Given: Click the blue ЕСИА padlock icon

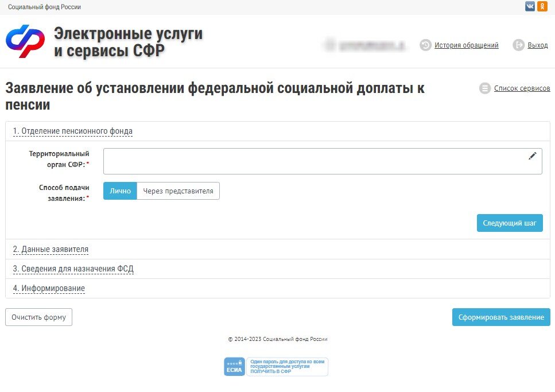Looking at the screenshot, I should click(x=234, y=366).
